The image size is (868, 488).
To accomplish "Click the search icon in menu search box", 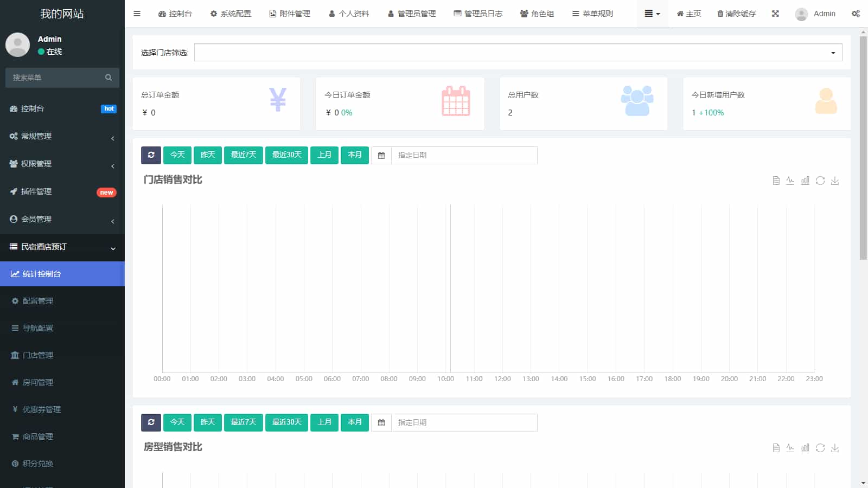I will pos(108,78).
